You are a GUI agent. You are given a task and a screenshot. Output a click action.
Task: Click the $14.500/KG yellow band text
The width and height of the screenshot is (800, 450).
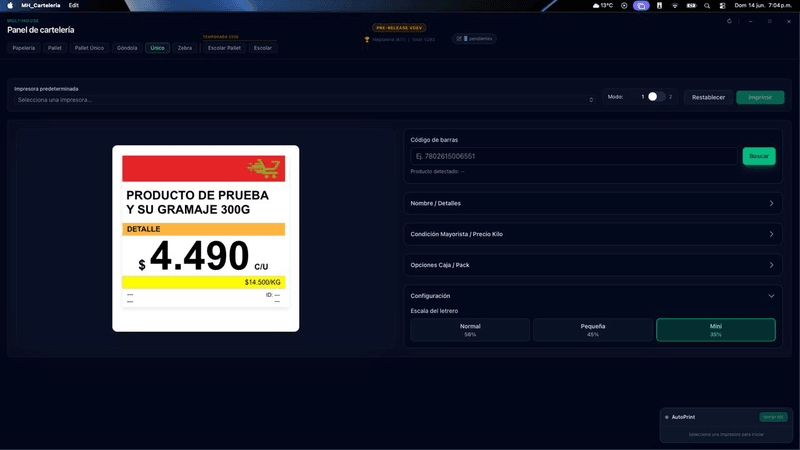pyautogui.click(x=262, y=282)
